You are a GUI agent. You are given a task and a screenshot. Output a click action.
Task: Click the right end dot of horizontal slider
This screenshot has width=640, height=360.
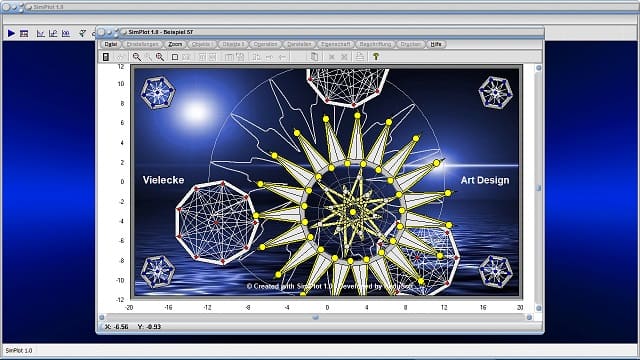(529, 317)
